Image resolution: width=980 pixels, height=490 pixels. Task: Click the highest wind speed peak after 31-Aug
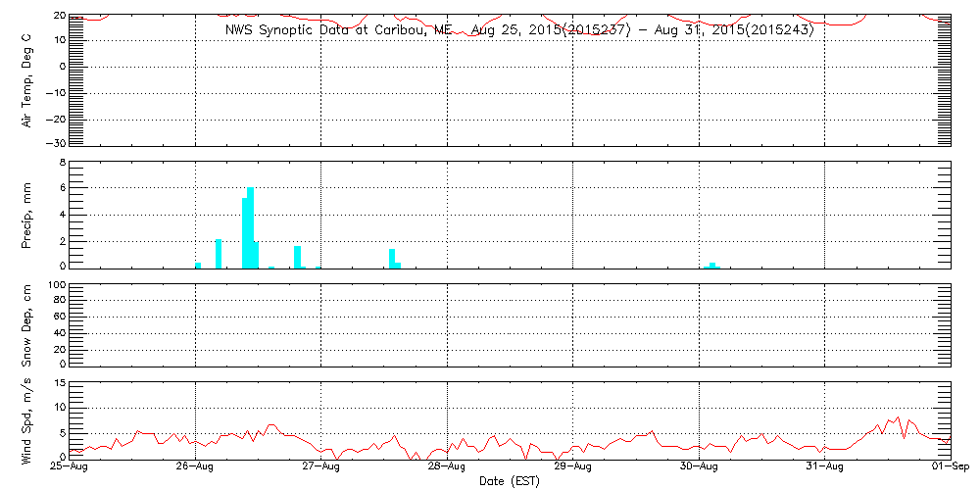pos(898,417)
